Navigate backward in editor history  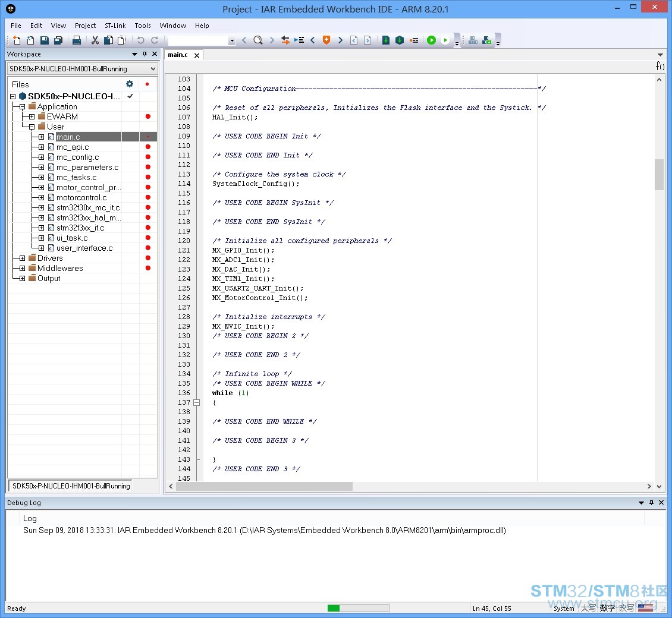point(354,40)
